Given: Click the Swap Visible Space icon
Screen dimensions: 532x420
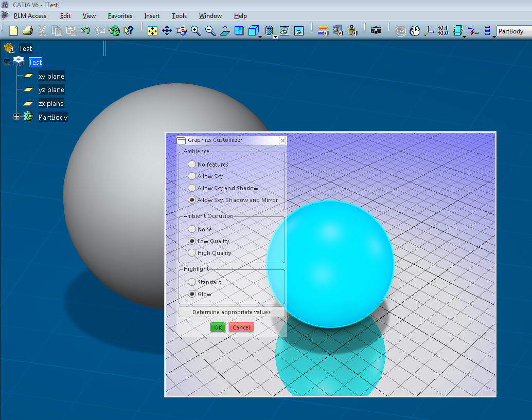Looking at the screenshot, I should click(x=299, y=31).
